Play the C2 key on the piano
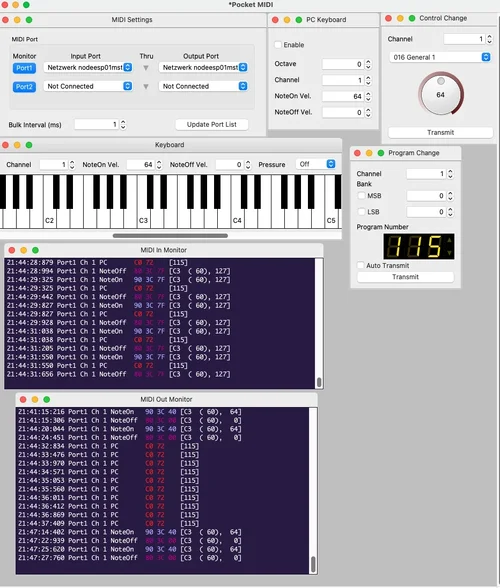Viewport: 500px width, 588px height. (50, 220)
